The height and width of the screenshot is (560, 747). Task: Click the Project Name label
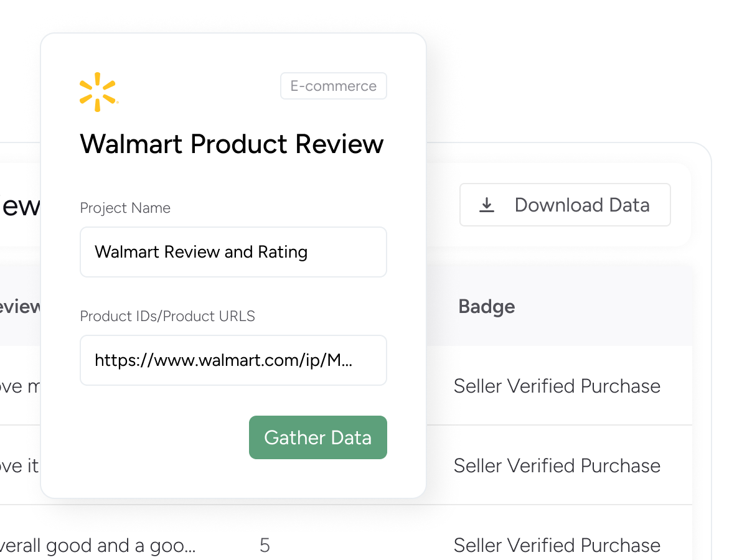(x=125, y=208)
